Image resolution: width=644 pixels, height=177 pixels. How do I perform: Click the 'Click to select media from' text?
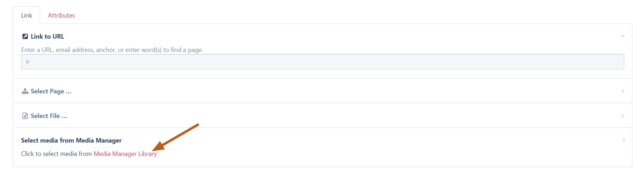56,154
